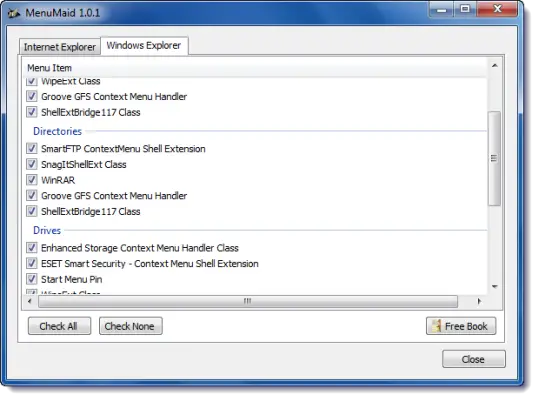537x399 pixels.
Task: Minimize the MenuMaid window
Action: coord(441,9)
